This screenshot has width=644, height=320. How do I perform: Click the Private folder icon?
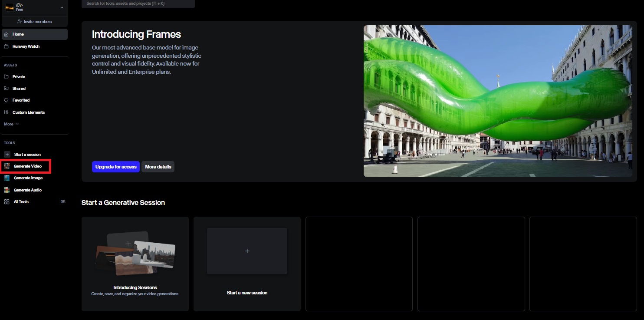pos(6,77)
